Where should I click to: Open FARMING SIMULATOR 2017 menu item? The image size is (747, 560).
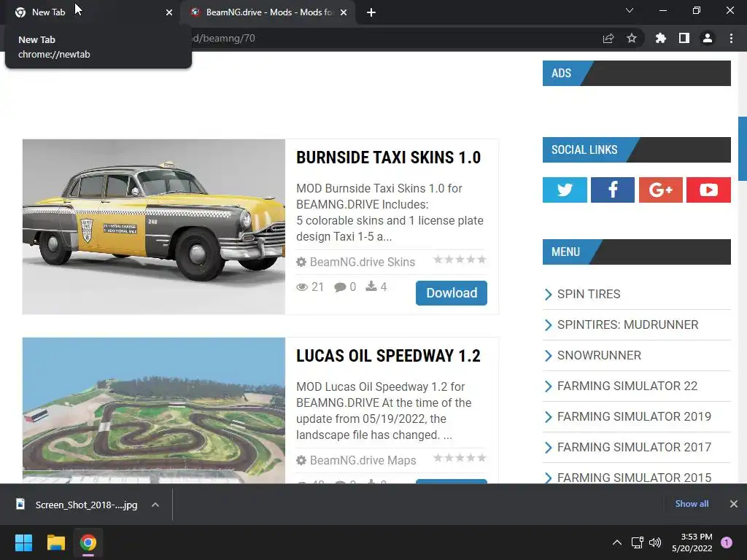(x=634, y=447)
